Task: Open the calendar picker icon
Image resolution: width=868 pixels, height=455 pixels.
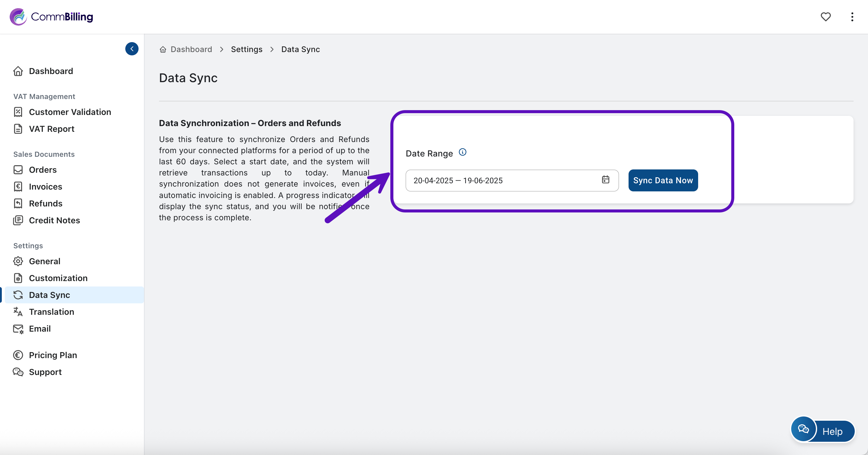Action: (605, 180)
